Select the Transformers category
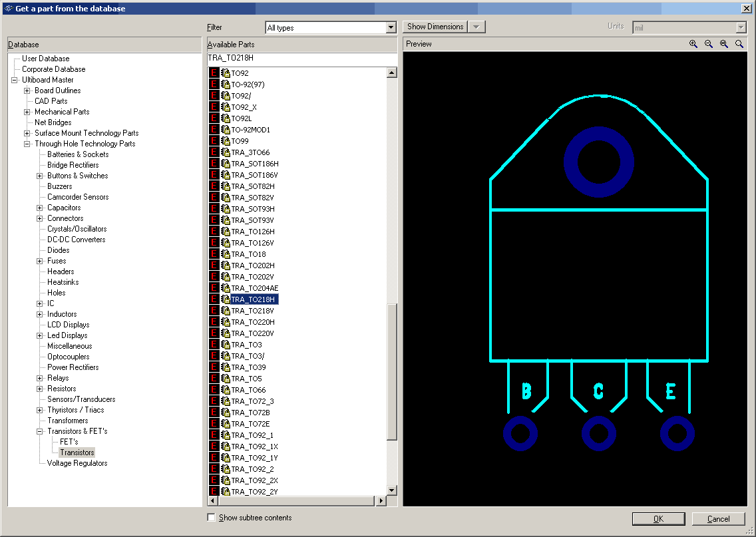This screenshot has width=756, height=537. click(x=67, y=421)
